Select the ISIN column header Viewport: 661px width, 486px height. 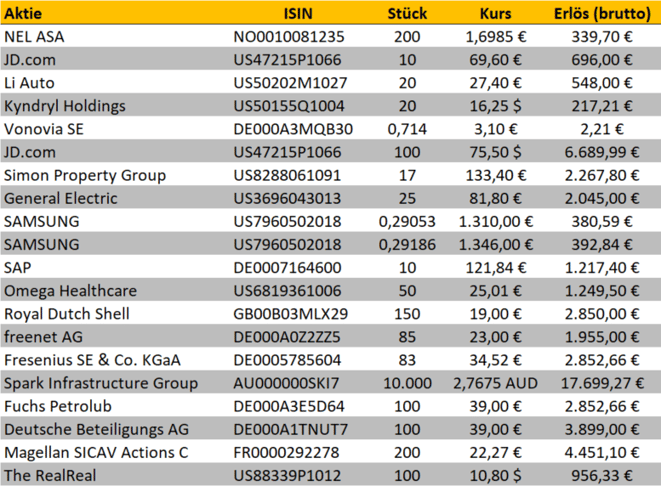point(298,13)
